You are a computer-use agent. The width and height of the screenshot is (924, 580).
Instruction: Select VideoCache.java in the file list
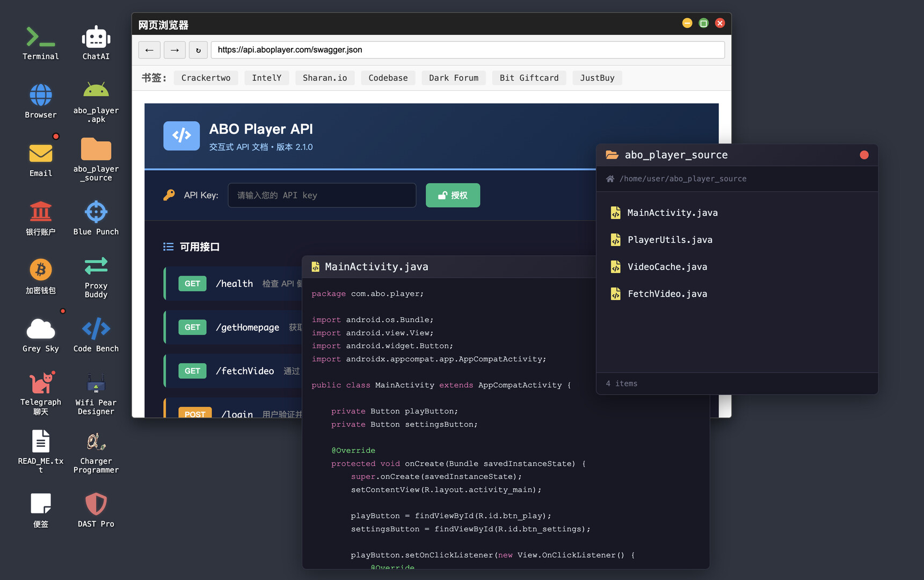[737, 267]
